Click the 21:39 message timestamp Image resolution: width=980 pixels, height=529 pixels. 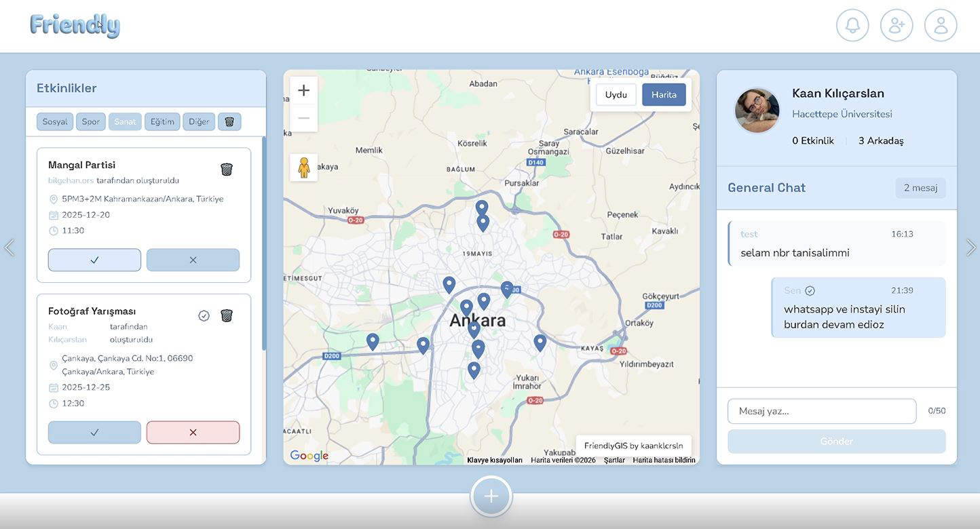(902, 290)
